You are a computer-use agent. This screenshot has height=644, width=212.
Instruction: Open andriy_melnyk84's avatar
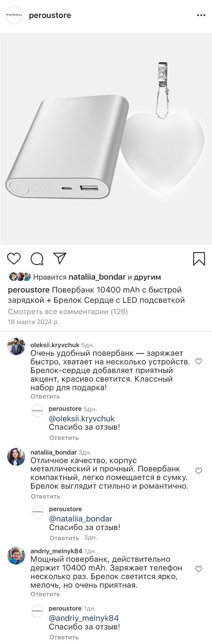click(x=16, y=556)
